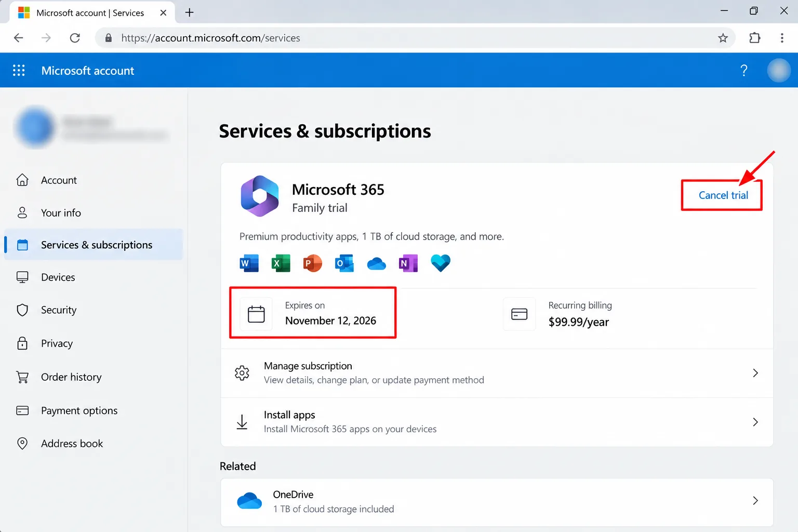Open the browser extensions puzzle icon
Viewport: 798px width, 532px height.
pyautogui.click(x=755, y=38)
